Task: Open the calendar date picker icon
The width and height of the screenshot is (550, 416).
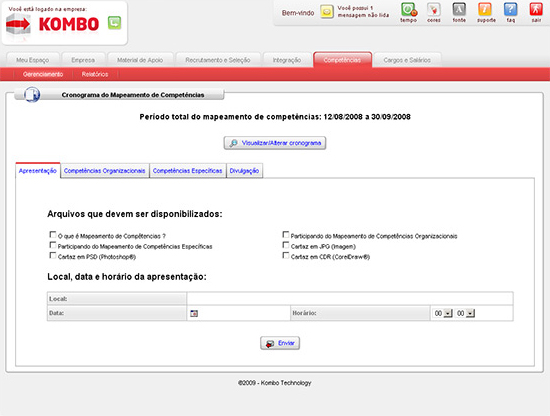Action: point(194,313)
